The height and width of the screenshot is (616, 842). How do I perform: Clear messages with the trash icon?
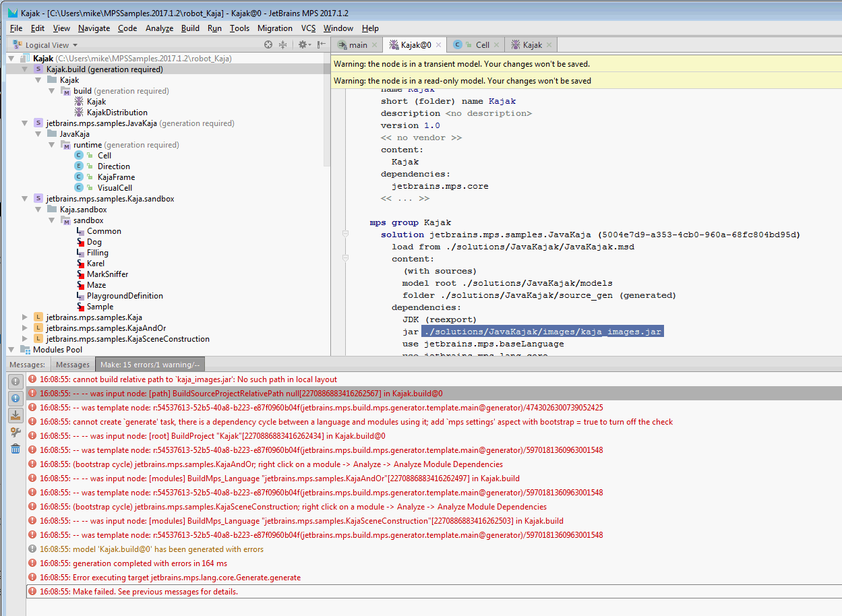[x=16, y=449]
